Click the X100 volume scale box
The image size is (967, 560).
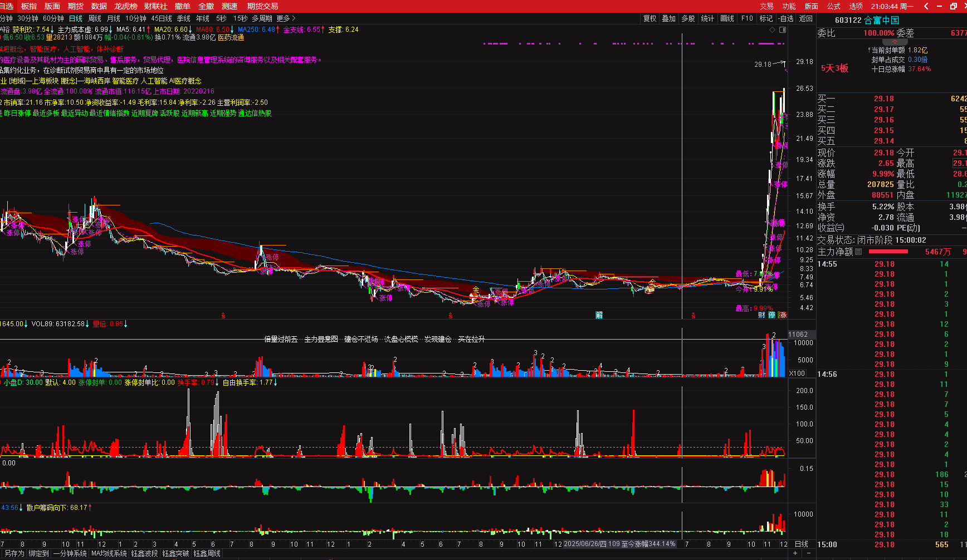pos(797,374)
